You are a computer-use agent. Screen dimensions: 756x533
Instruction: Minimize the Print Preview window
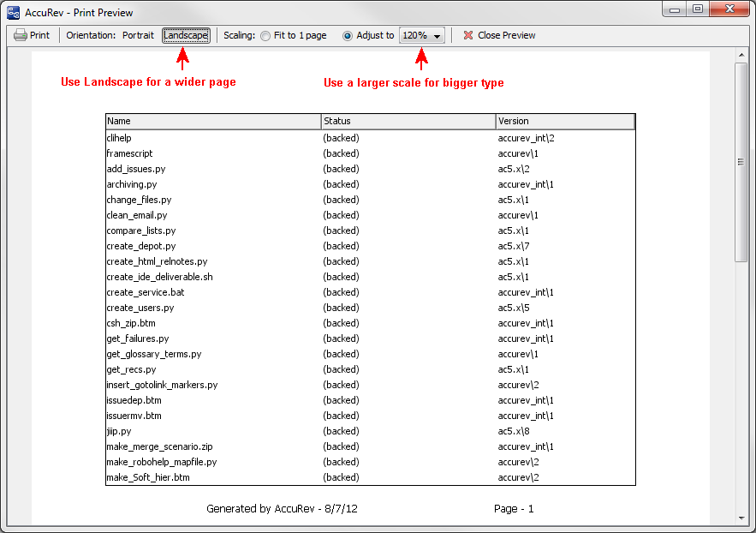tap(676, 9)
